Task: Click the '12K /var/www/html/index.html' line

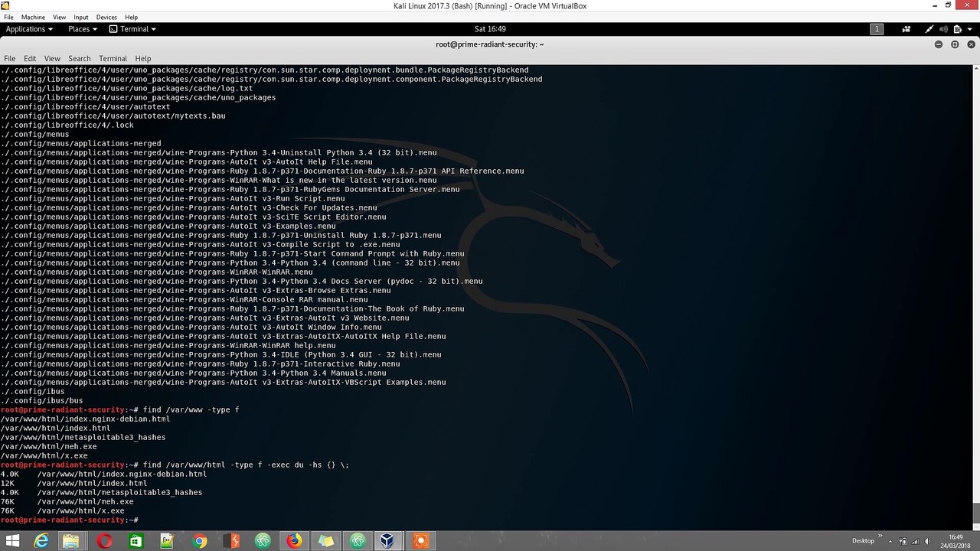Action: [x=73, y=483]
